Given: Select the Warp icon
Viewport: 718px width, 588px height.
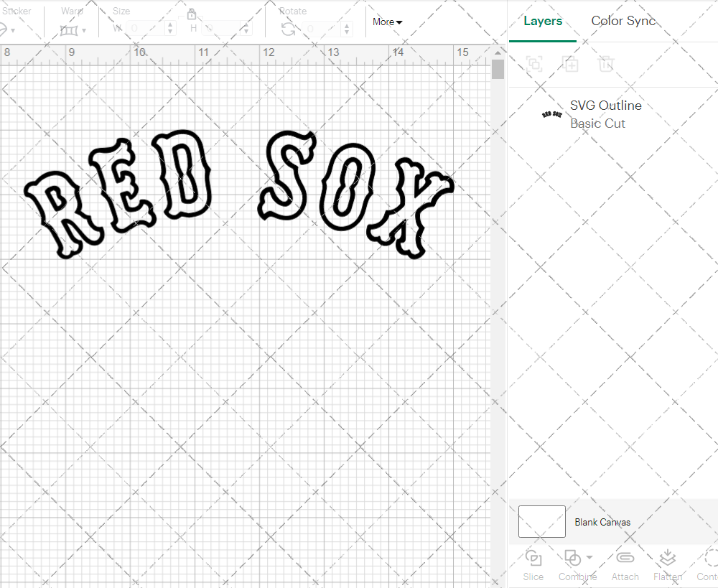Looking at the screenshot, I should click(70, 29).
